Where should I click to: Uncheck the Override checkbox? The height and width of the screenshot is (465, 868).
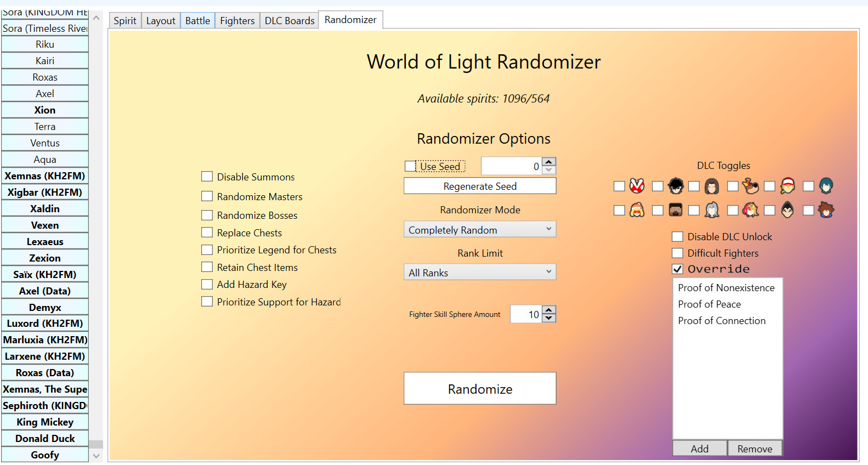pos(678,269)
